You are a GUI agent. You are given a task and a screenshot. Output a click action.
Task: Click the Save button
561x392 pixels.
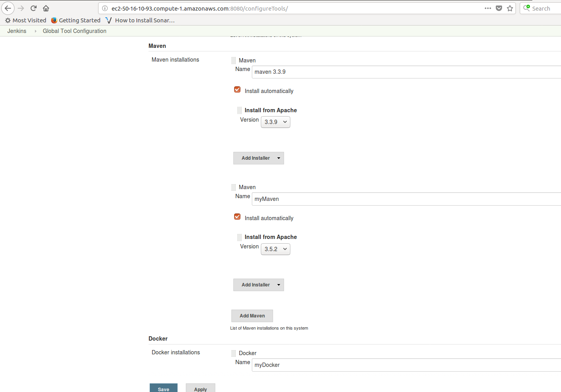(163, 388)
